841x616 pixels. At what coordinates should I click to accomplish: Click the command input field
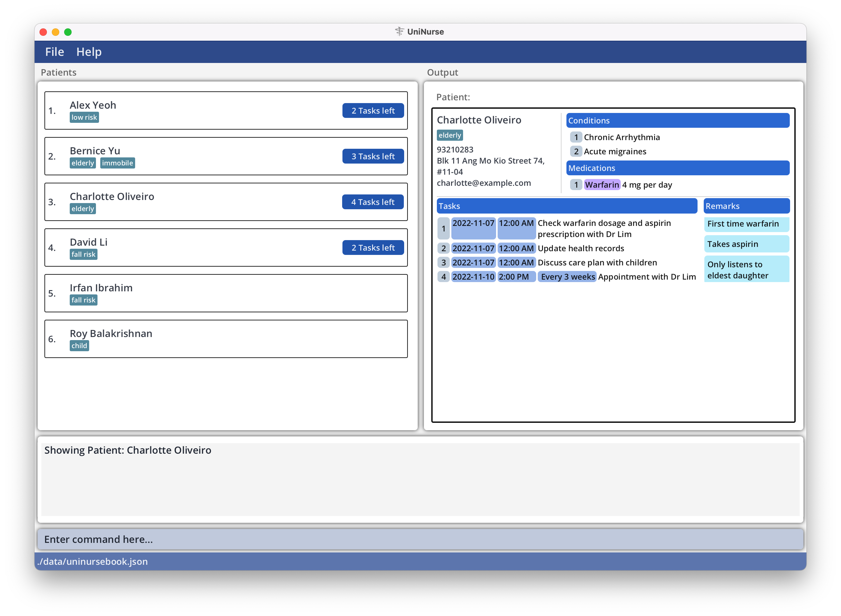(420, 539)
